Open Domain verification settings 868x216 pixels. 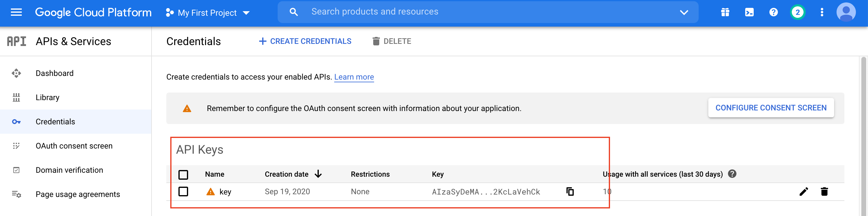click(69, 170)
